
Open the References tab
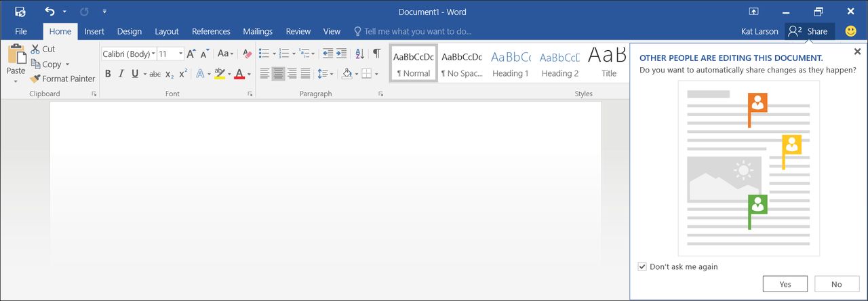[x=211, y=31]
